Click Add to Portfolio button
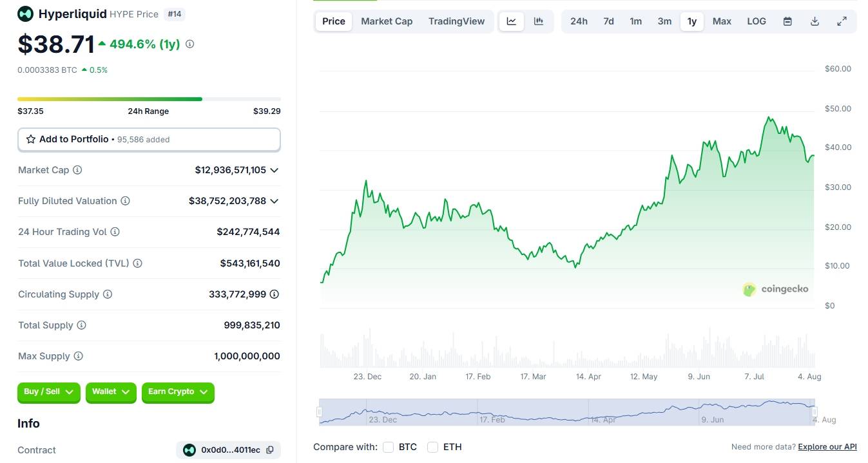Screen dimensions: 868x463 pos(149,139)
